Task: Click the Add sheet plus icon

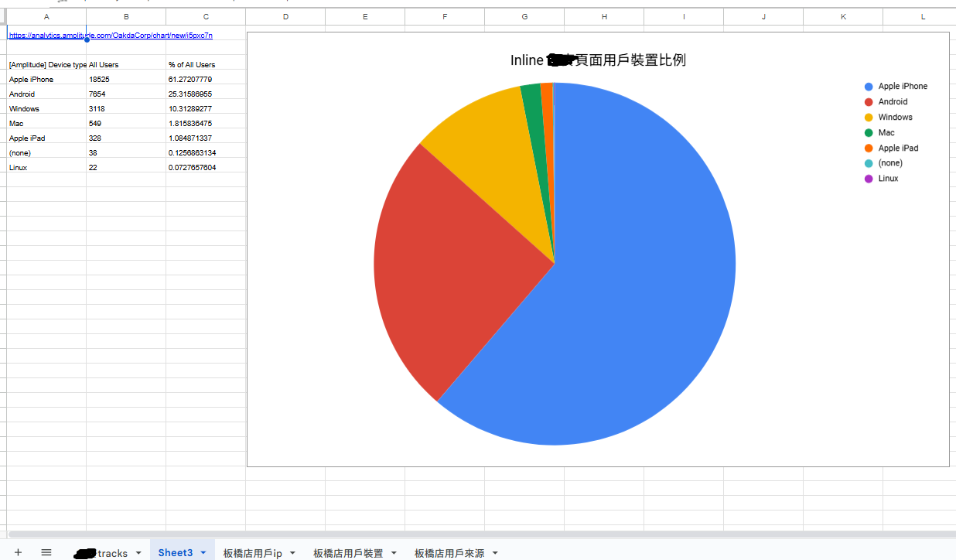Action: tap(17, 552)
